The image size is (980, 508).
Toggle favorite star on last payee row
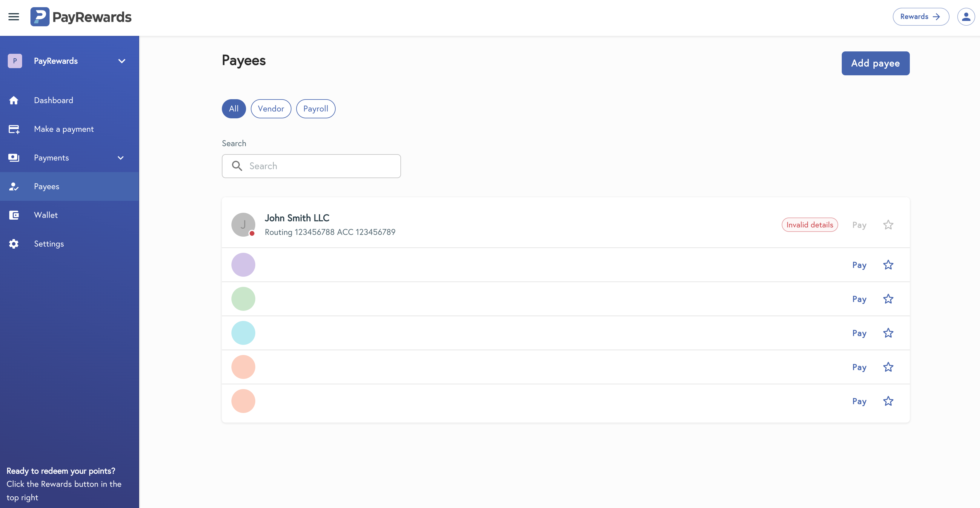[x=888, y=401]
